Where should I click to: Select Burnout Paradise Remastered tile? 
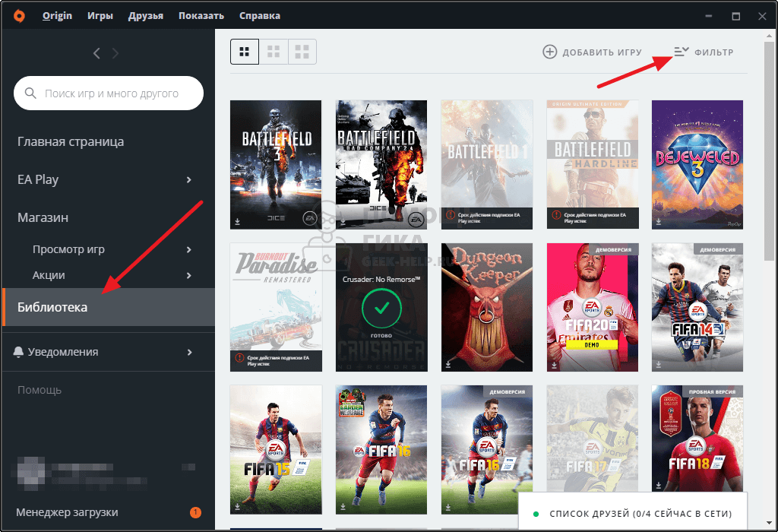click(x=276, y=307)
